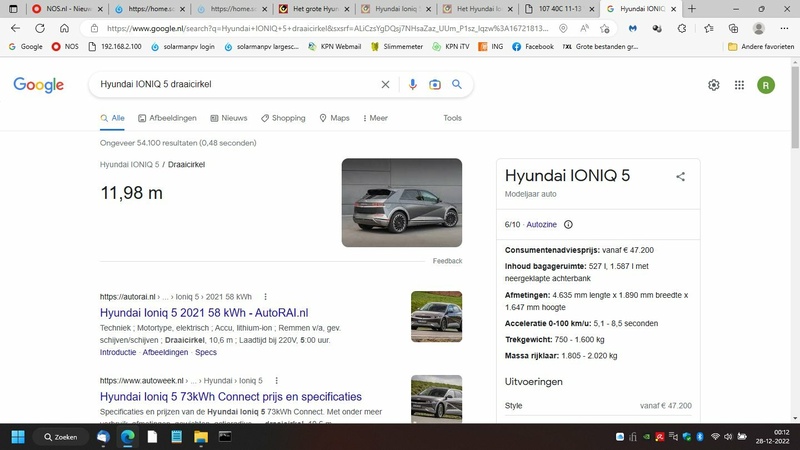Open Edge settings and more menu
Screen dimensions: 800x450
pyautogui.click(x=784, y=29)
